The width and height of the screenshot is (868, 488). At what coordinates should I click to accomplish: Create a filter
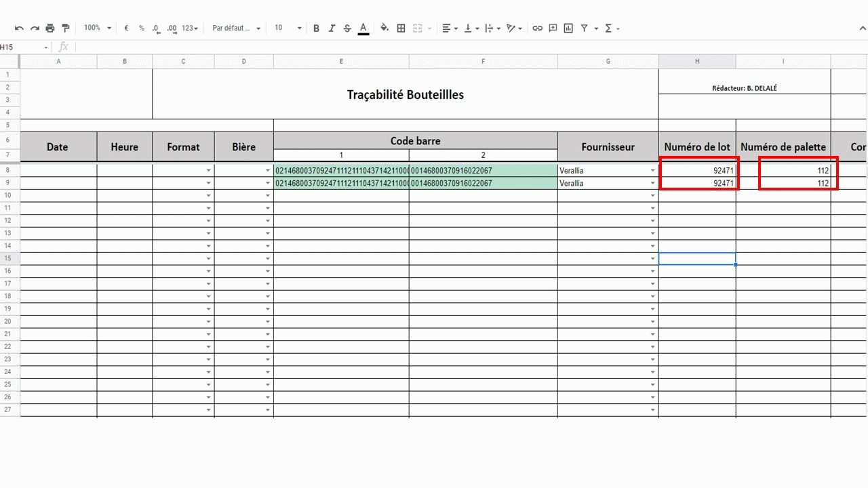click(584, 28)
